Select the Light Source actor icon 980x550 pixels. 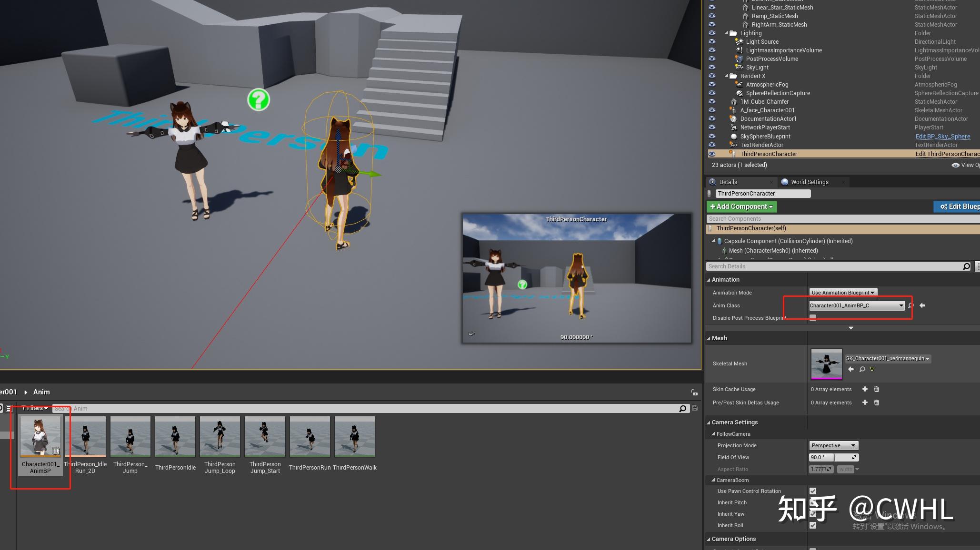[x=739, y=41]
